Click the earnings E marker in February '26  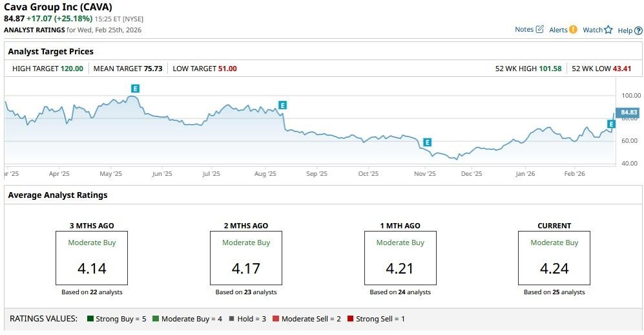[610, 123]
